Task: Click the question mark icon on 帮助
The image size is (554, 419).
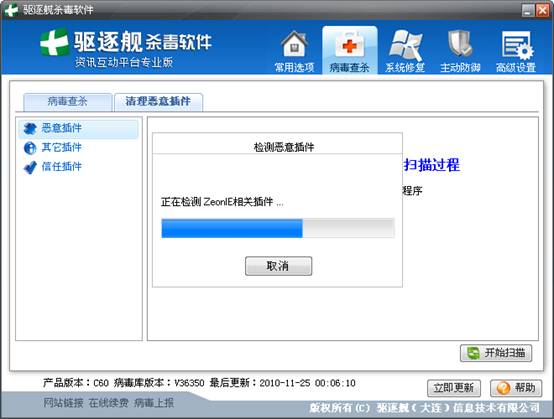Action: (x=503, y=388)
